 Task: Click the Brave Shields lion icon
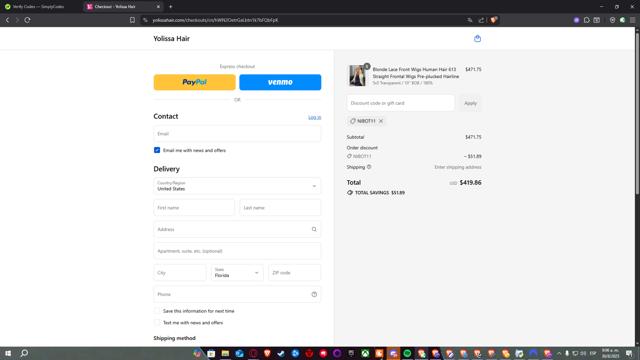493,20
